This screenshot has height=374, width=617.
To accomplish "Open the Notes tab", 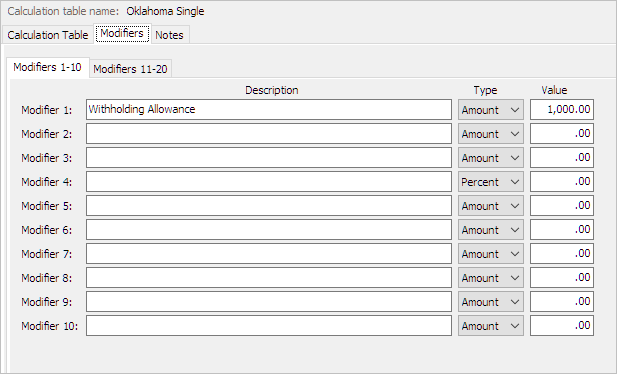I will [170, 35].
